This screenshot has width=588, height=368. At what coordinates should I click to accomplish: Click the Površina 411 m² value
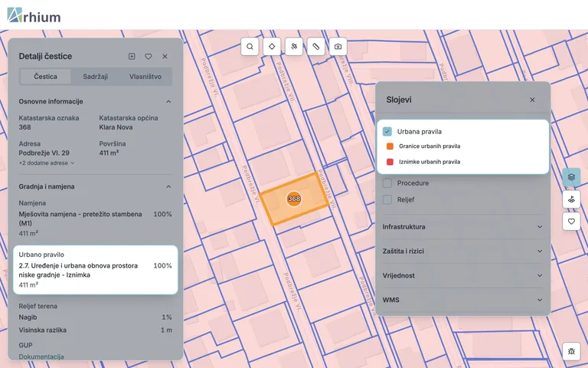click(x=109, y=153)
